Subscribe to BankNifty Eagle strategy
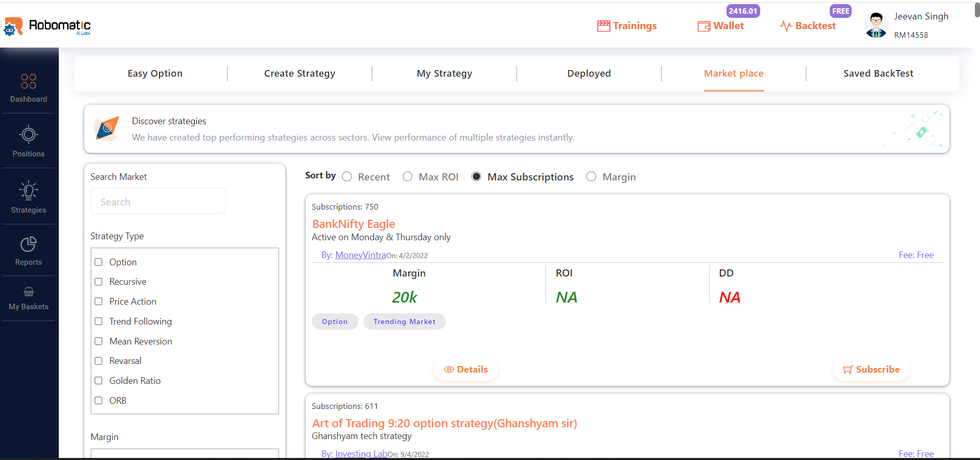 tap(871, 370)
